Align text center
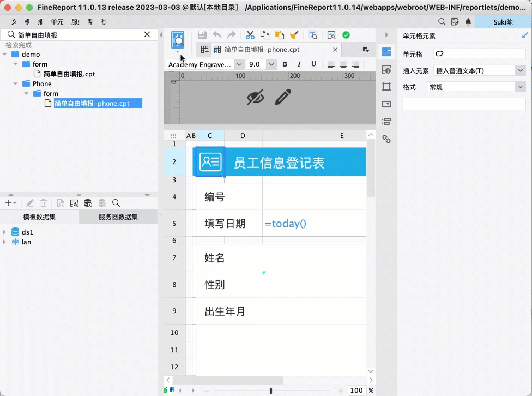532x396 pixels. [343, 64]
